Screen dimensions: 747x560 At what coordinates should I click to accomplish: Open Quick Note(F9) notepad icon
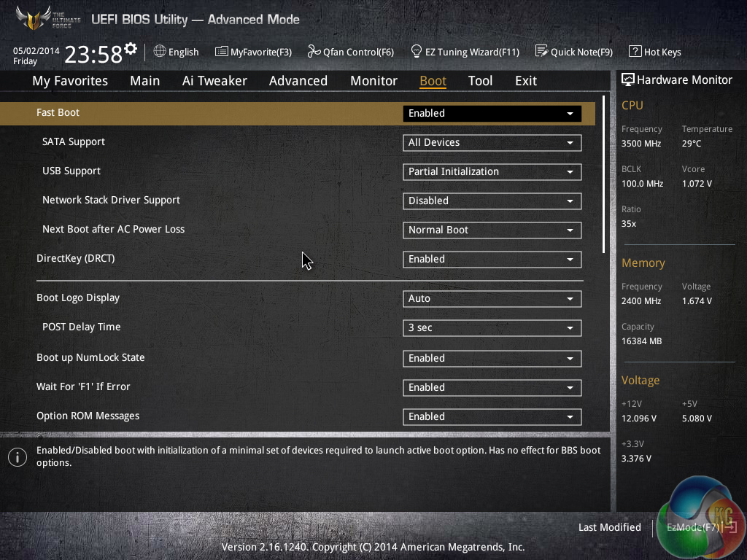(541, 52)
